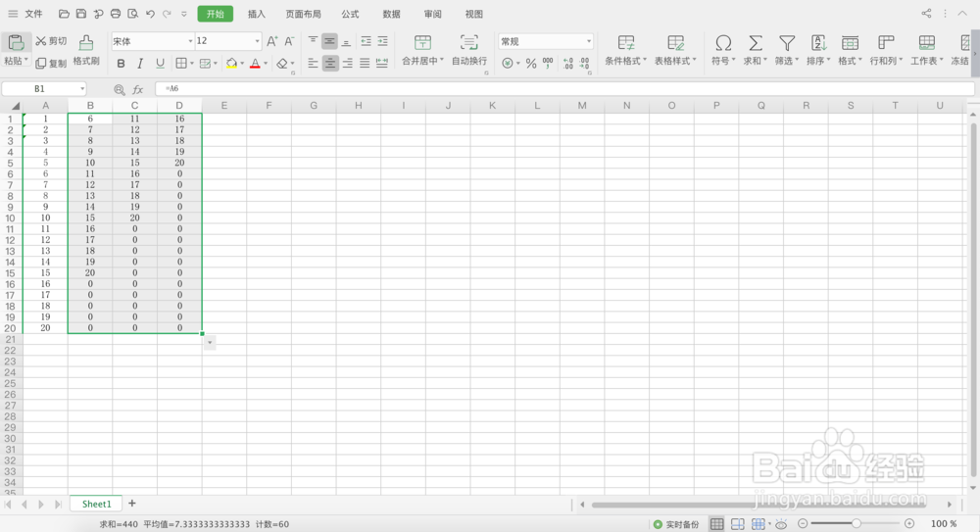The image size is (980, 532).
Task: Click the zoom slider handle
Action: coord(857,523)
